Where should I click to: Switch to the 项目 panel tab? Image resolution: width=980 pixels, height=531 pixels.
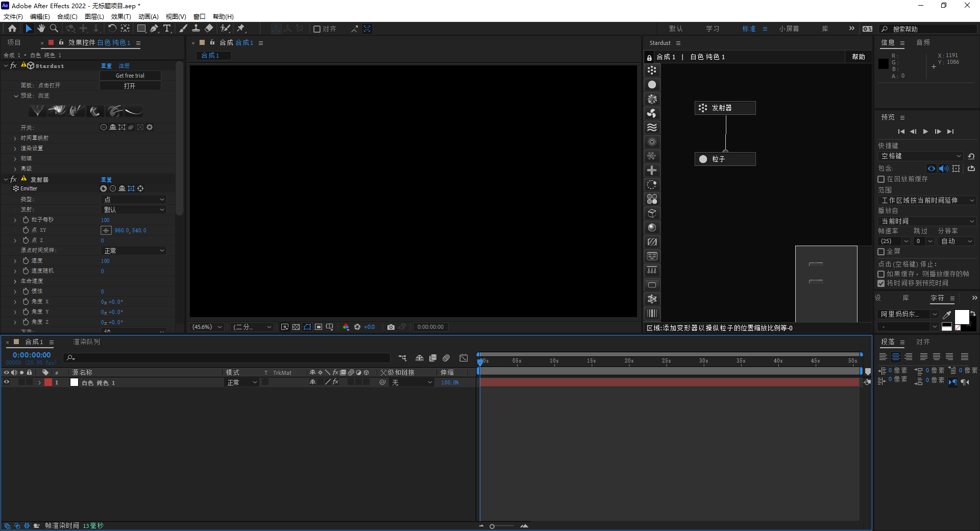tap(14, 42)
